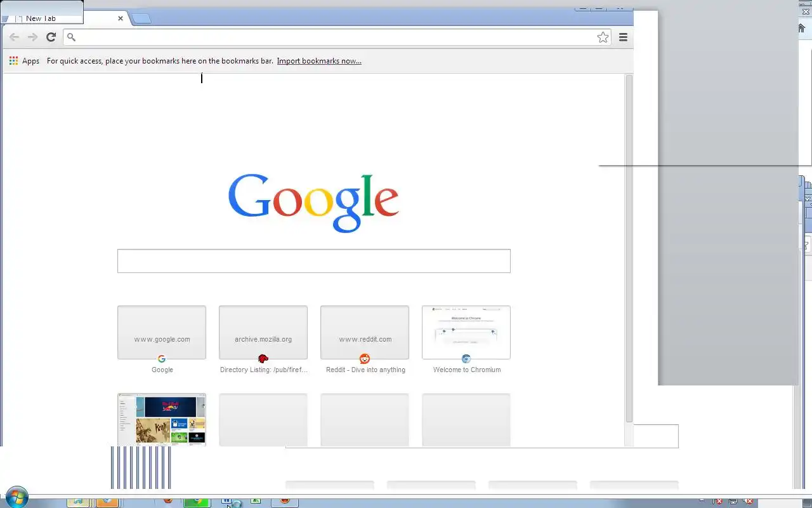Image resolution: width=812 pixels, height=508 pixels.
Task: Go forward with the forward arrow
Action: (x=32, y=37)
